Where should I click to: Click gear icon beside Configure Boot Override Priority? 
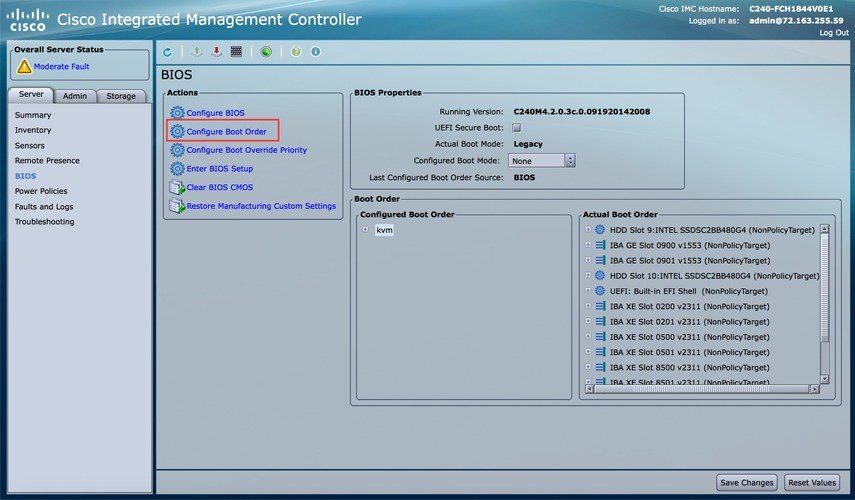pyautogui.click(x=177, y=150)
